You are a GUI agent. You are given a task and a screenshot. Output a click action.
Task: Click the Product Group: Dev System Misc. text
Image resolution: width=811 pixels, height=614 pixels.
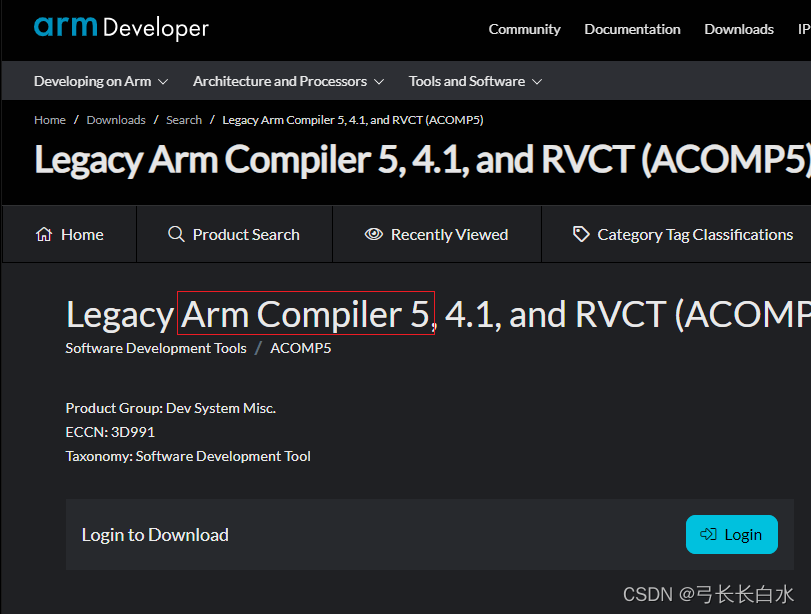point(171,408)
